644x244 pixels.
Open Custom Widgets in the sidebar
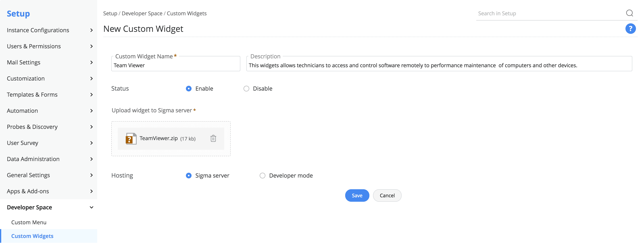pos(32,236)
